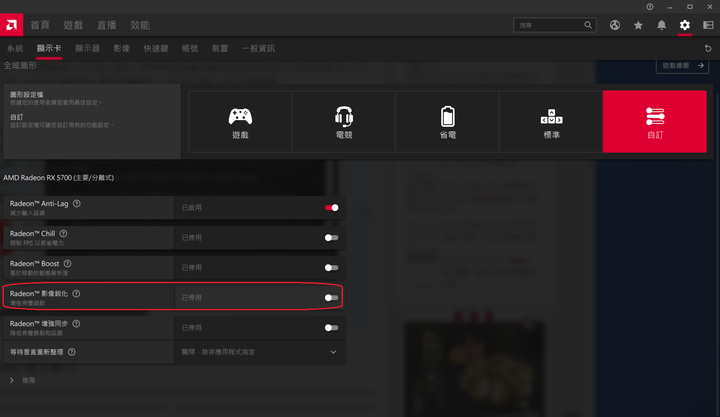
Task: Open the 直播 streaming tab
Action: tap(107, 25)
